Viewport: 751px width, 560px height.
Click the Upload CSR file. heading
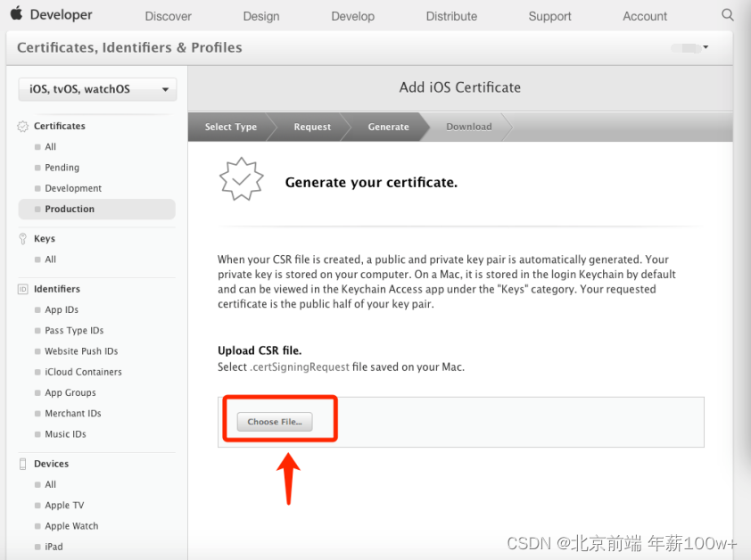[260, 350]
